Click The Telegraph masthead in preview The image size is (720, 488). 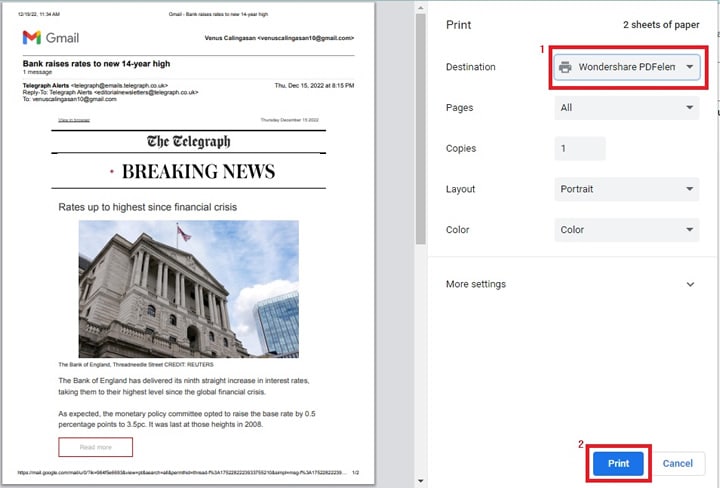pos(189,141)
